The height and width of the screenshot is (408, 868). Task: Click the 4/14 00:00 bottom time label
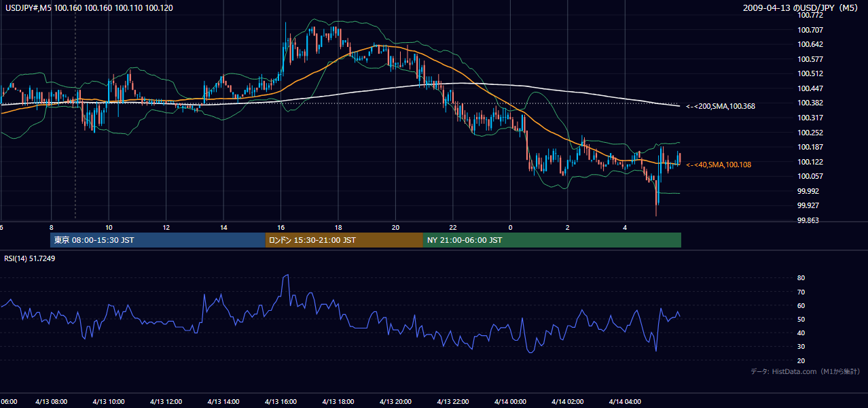click(511, 402)
